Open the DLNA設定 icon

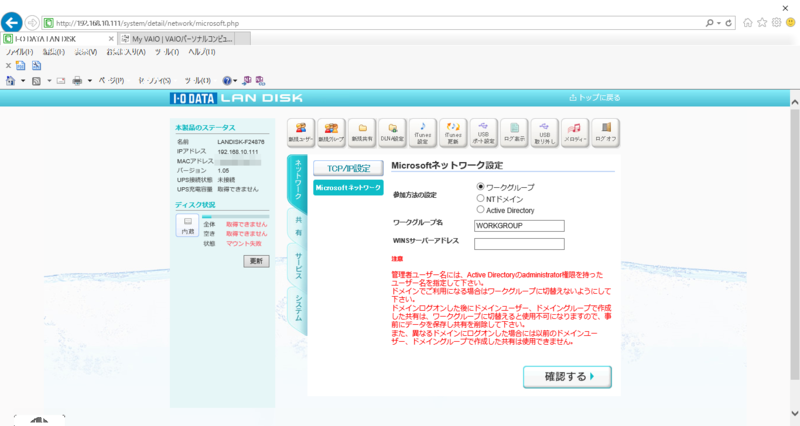pyautogui.click(x=392, y=133)
